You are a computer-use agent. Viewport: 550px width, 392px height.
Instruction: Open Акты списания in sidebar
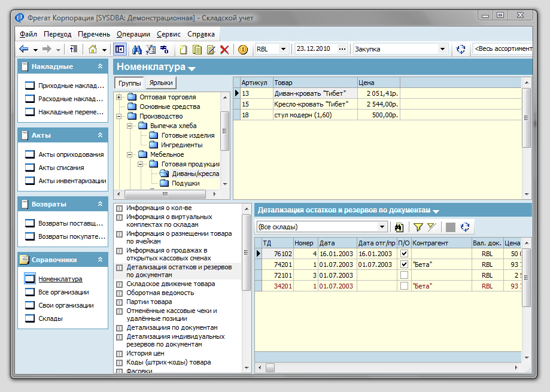tap(61, 168)
